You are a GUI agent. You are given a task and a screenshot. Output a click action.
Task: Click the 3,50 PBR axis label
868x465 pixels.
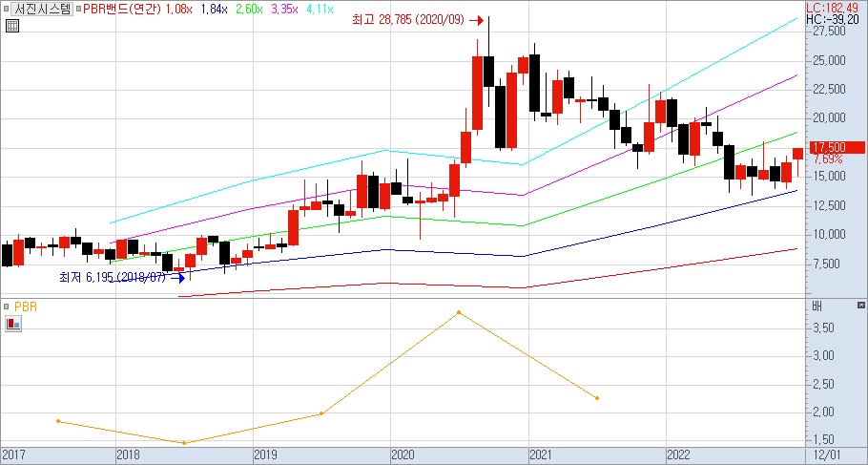click(x=824, y=328)
